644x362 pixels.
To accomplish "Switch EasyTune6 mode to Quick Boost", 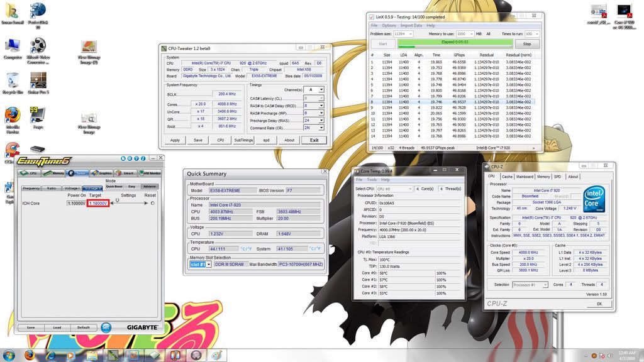I will point(114,187).
